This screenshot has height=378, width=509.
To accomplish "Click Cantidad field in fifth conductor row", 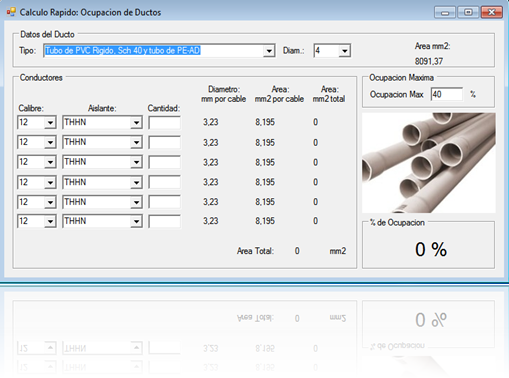I will [x=164, y=202].
